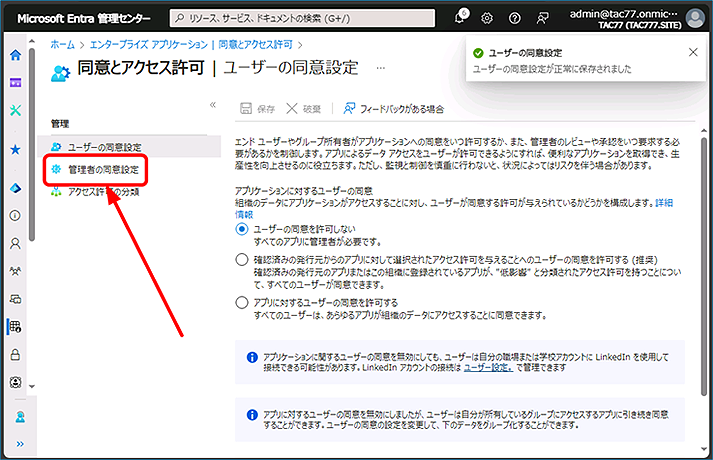Viewport: 713px width, 460px height.
Task: Open the ユーザー設定 link in info box
Action: [488, 367]
